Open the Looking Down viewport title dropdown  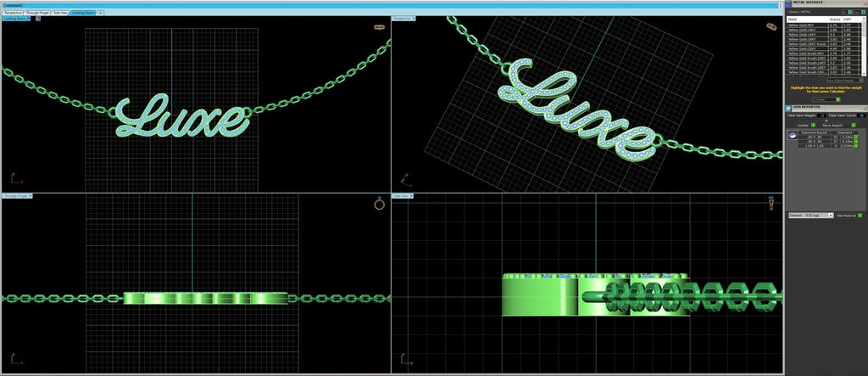[15, 19]
